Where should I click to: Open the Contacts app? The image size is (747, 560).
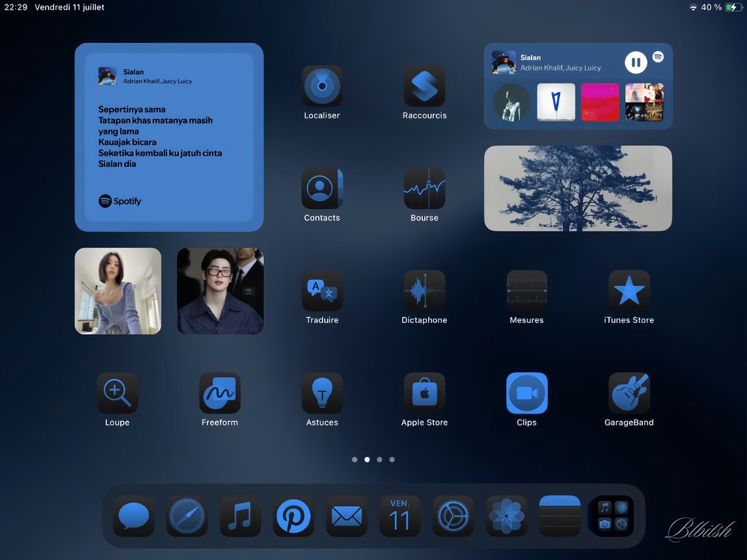point(322,189)
